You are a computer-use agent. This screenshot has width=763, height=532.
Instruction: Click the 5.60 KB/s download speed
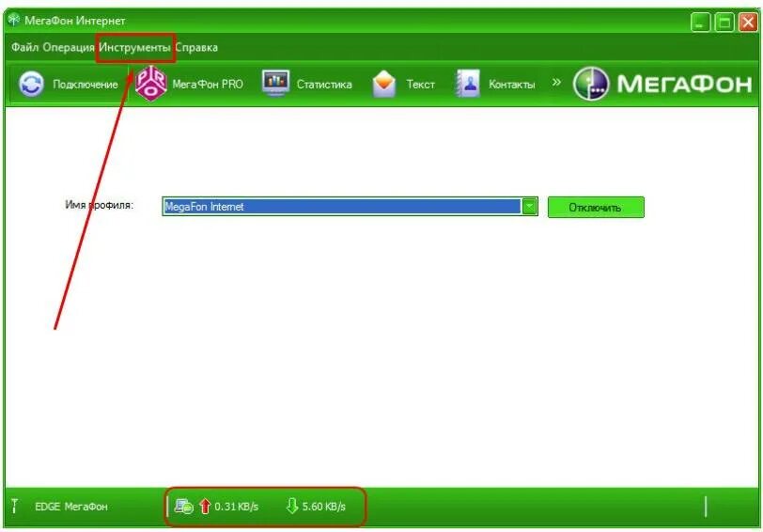click(x=323, y=507)
